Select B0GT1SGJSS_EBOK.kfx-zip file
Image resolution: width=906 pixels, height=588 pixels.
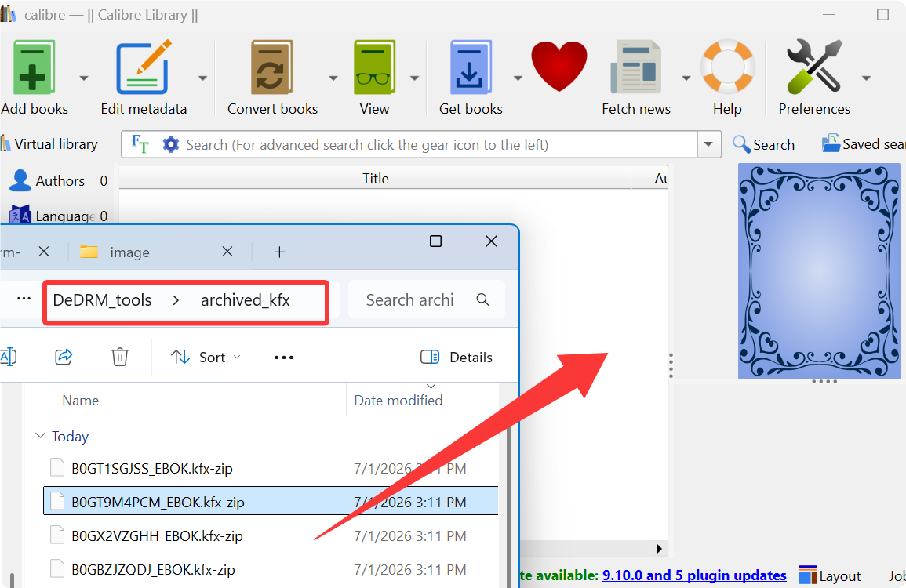(x=271, y=468)
